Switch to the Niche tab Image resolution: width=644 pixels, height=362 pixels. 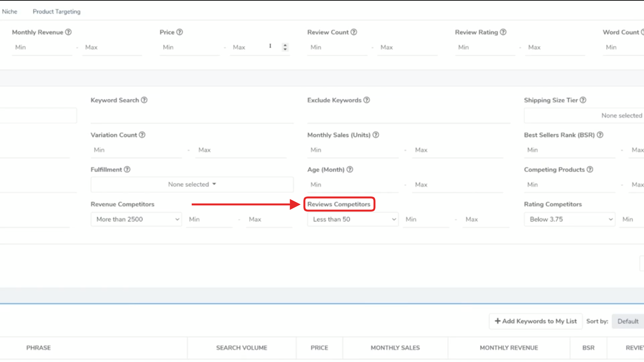click(x=10, y=12)
